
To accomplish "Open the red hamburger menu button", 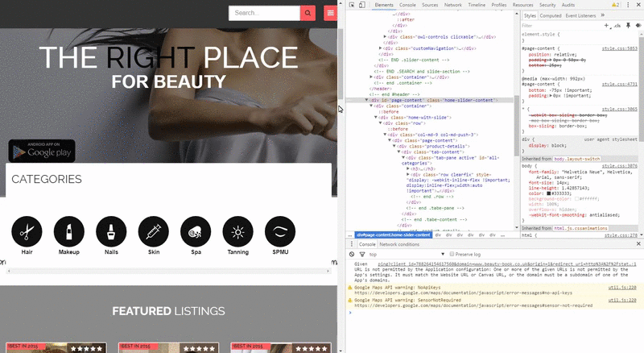I will [x=330, y=13].
